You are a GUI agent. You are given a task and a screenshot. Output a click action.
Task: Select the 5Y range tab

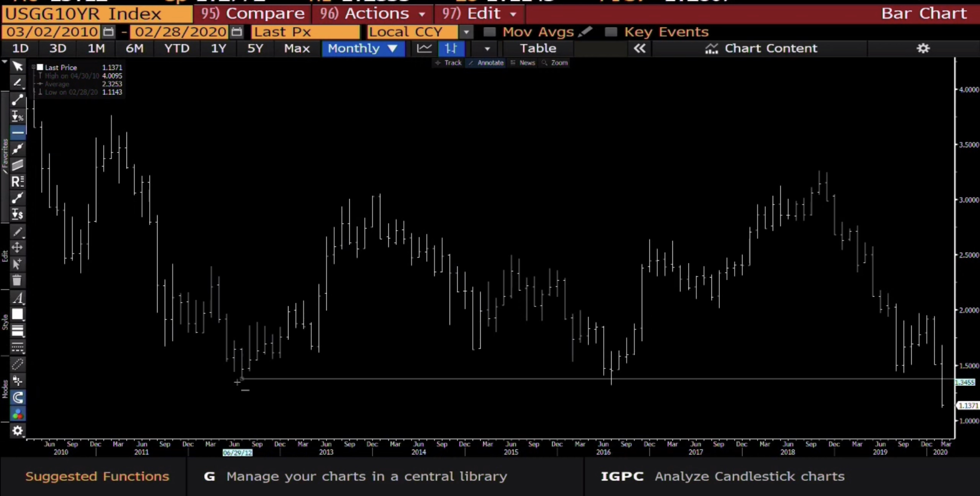pos(255,48)
